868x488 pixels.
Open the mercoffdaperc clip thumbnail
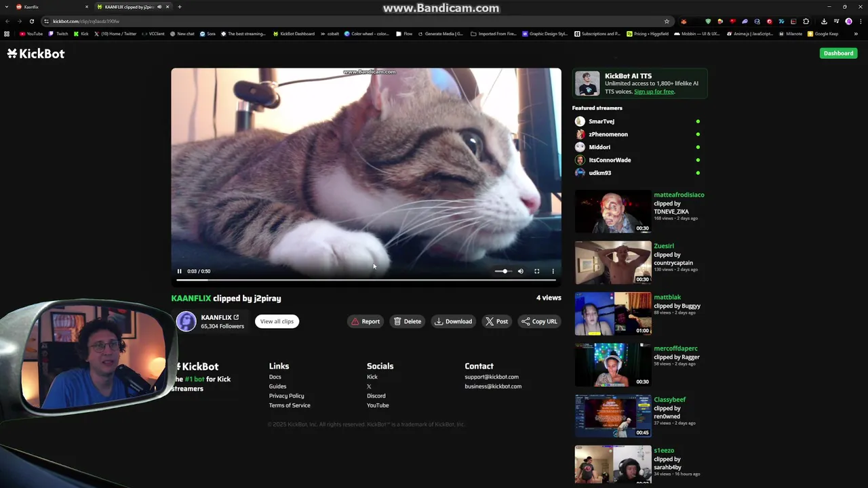[x=613, y=365]
